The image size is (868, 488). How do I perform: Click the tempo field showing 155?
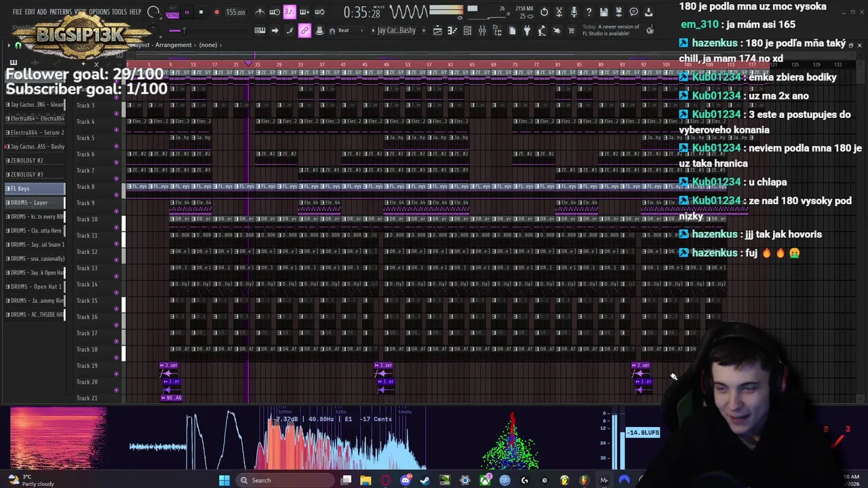pos(235,12)
